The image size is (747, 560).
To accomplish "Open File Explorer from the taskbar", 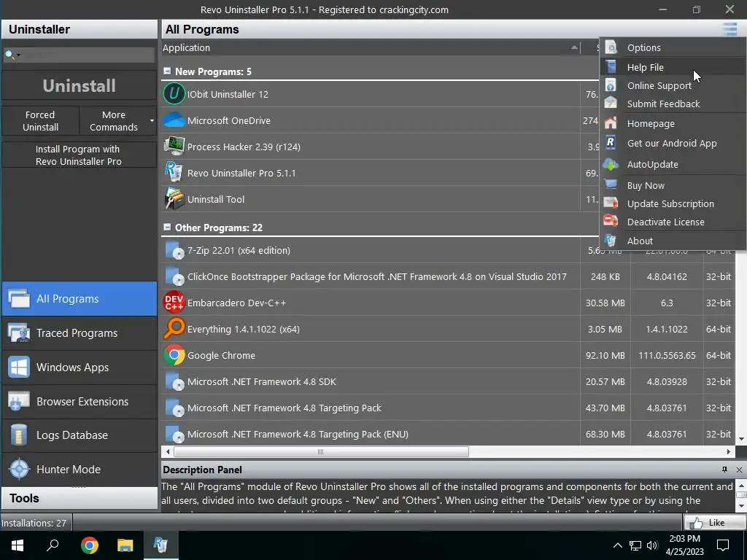I will pyautogui.click(x=125, y=545).
